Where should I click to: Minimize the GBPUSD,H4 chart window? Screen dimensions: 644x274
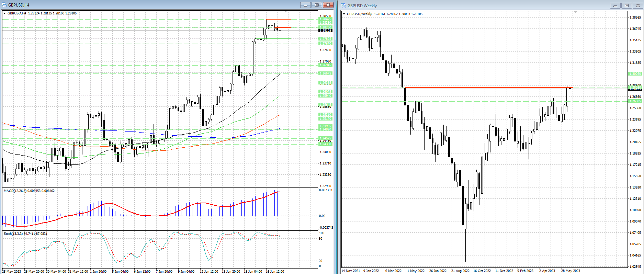(x=305, y=5)
